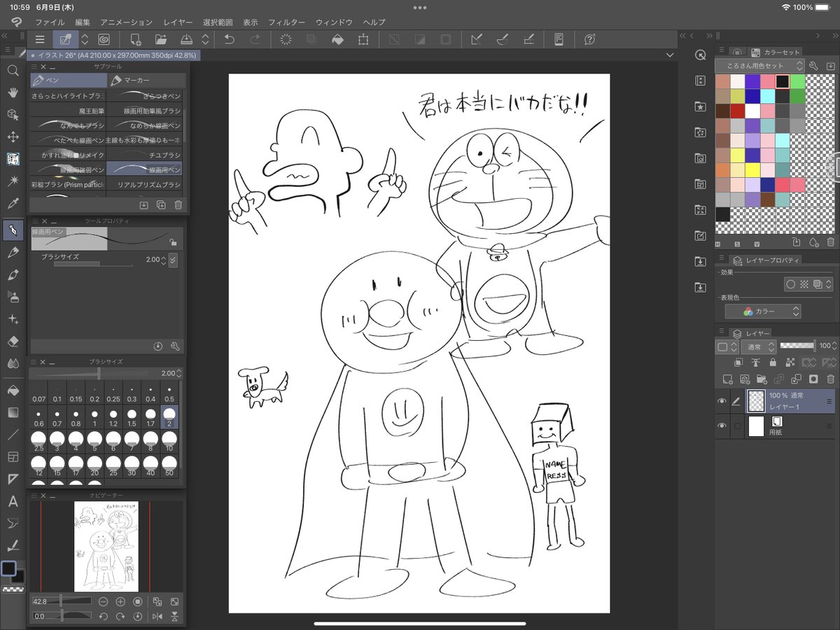Click the Redo arrow in the command bar
840x630 pixels.
[x=255, y=40]
